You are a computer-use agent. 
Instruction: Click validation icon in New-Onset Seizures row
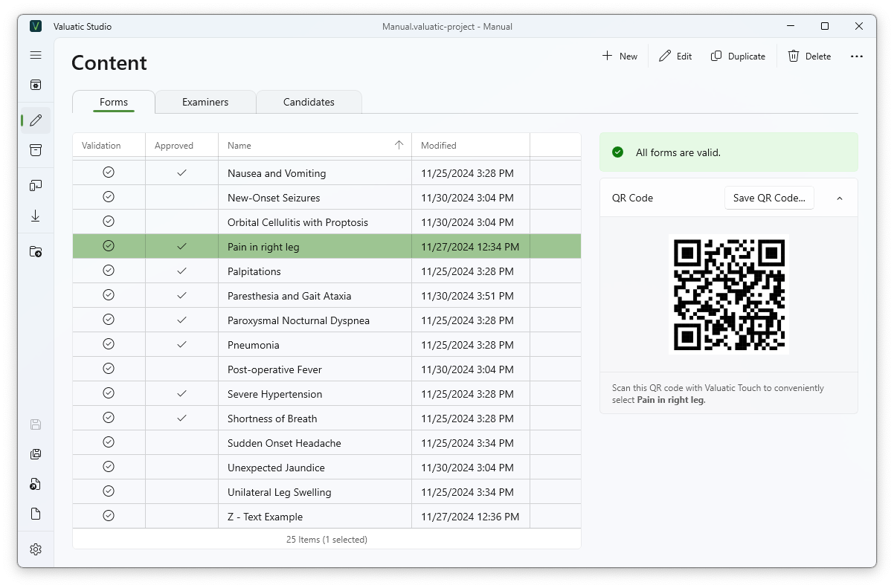[109, 197]
